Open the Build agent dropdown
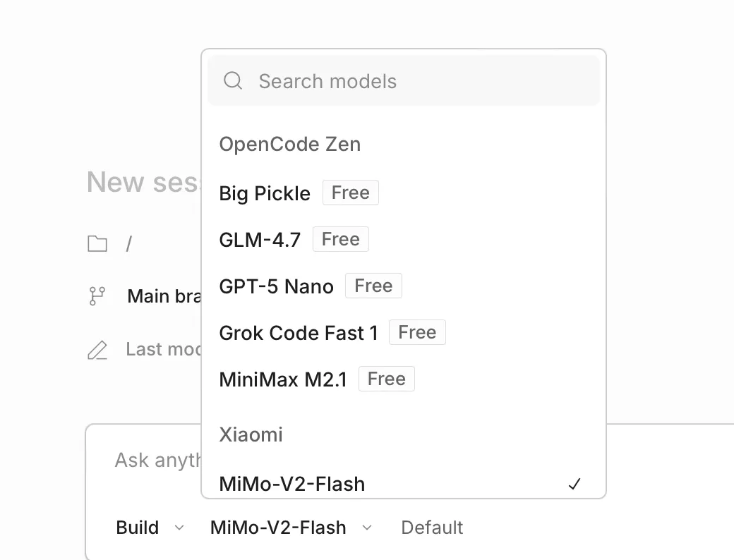This screenshot has height=560, width=734. (x=150, y=528)
